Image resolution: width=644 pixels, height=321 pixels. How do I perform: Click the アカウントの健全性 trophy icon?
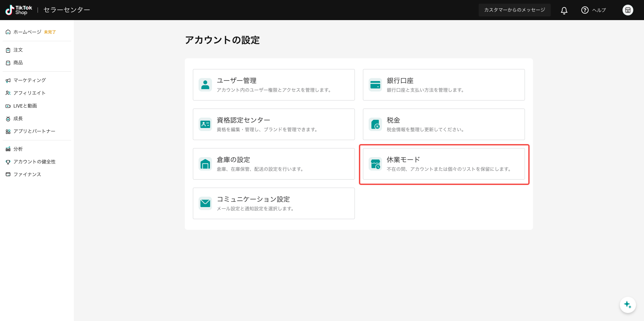[8, 162]
